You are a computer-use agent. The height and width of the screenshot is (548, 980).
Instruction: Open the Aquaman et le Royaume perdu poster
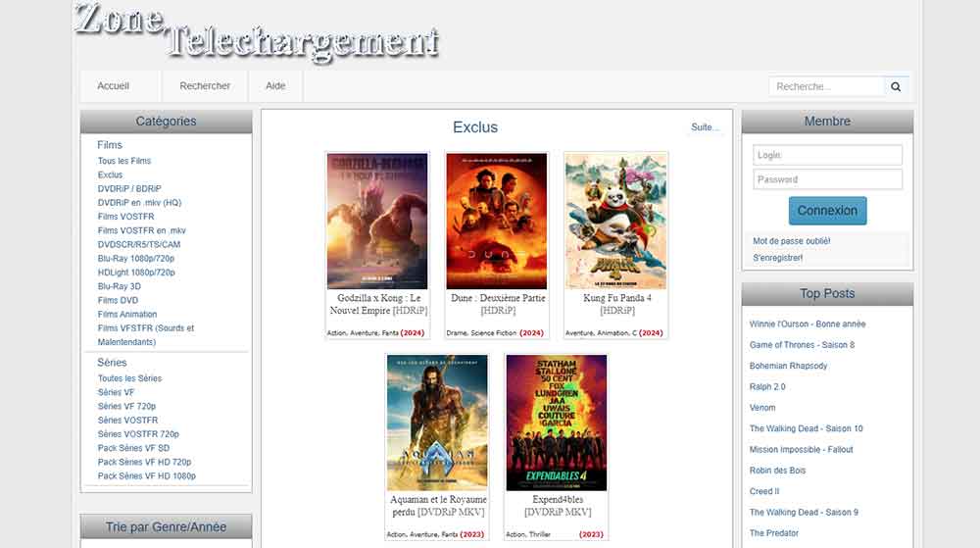coord(437,423)
